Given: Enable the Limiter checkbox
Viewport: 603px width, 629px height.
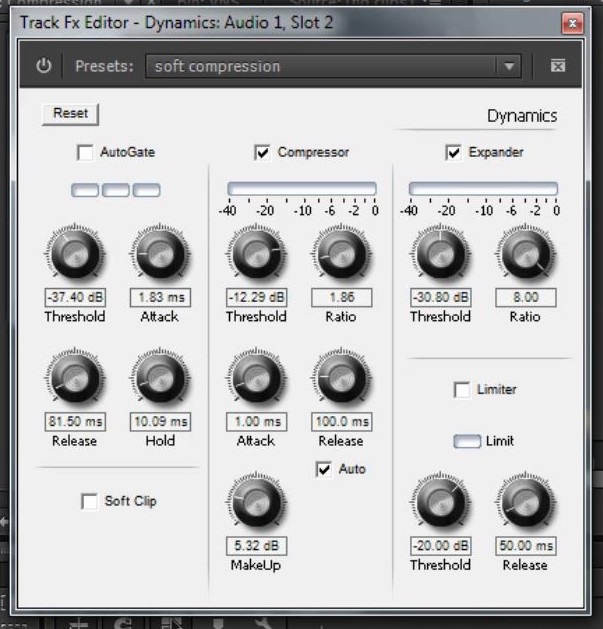Looking at the screenshot, I should [x=461, y=390].
